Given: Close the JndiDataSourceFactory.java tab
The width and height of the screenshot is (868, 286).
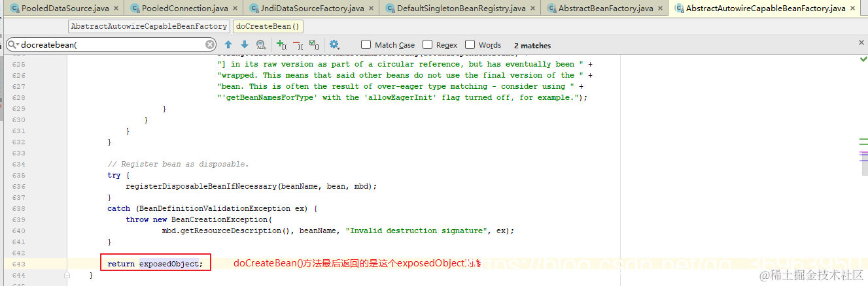Looking at the screenshot, I should pos(370,8).
